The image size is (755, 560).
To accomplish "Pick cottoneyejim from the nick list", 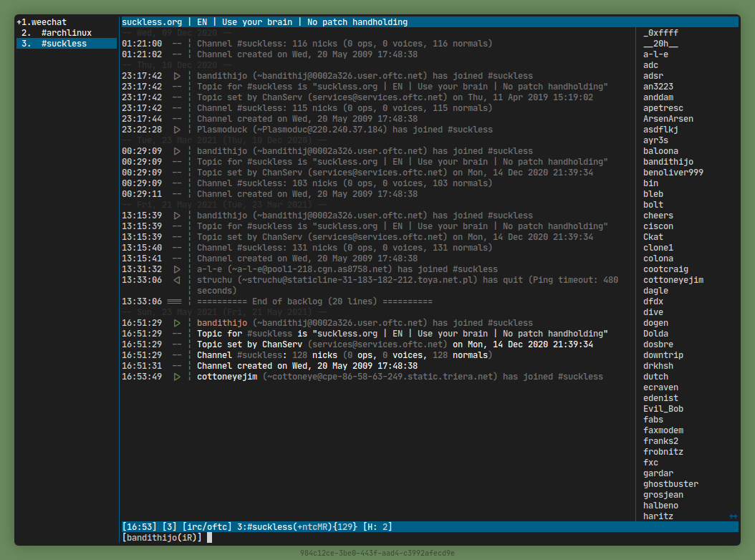I will tap(673, 280).
